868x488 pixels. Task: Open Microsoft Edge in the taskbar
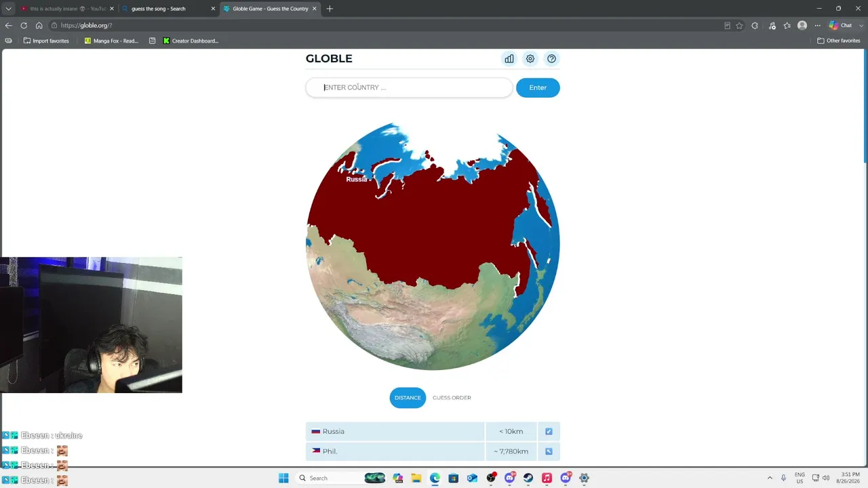point(435,478)
